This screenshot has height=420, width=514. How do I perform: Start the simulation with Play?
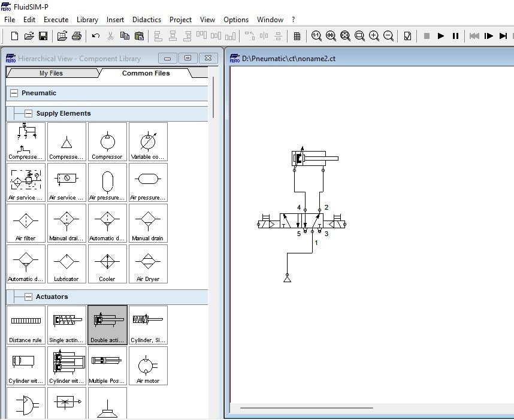(x=441, y=36)
